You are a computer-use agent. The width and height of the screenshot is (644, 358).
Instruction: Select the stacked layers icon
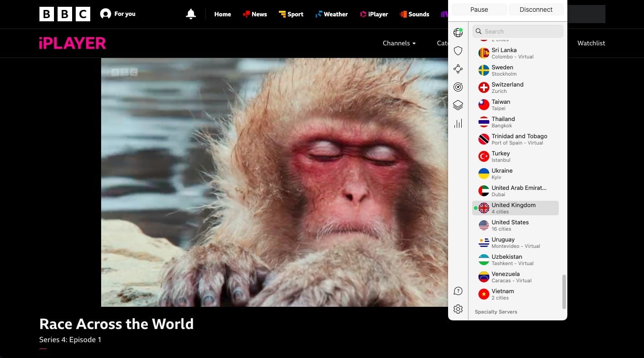point(458,105)
